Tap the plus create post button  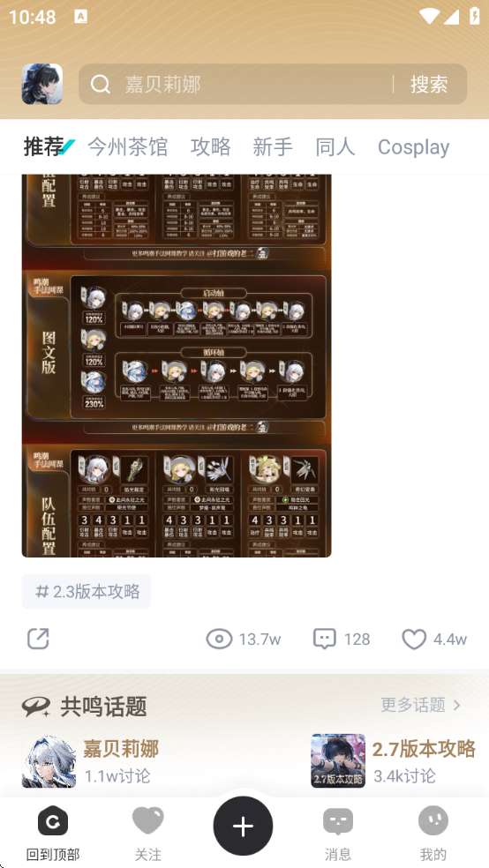point(243,826)
